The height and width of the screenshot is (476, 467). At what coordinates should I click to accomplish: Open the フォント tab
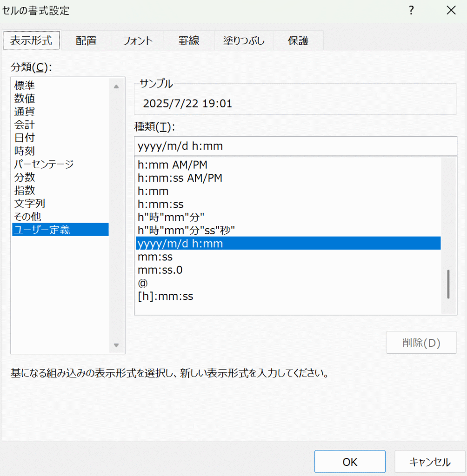[137, 40]
